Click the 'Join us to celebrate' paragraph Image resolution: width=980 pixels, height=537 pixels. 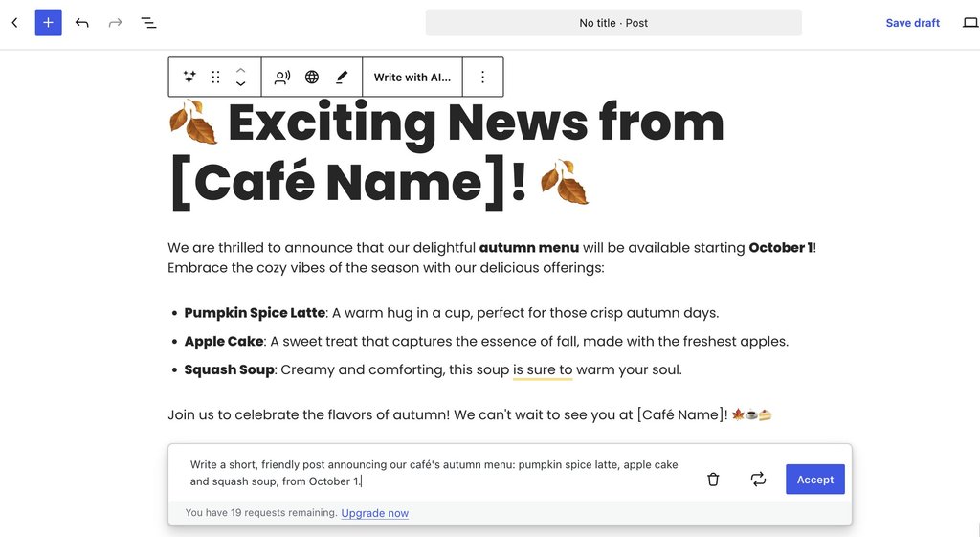tap(470, 414)
